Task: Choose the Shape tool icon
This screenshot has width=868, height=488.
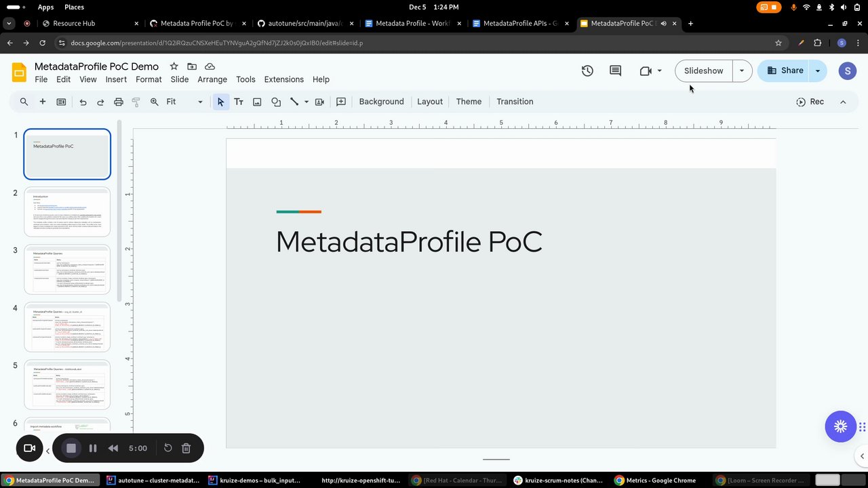Action: click(276, 102)
